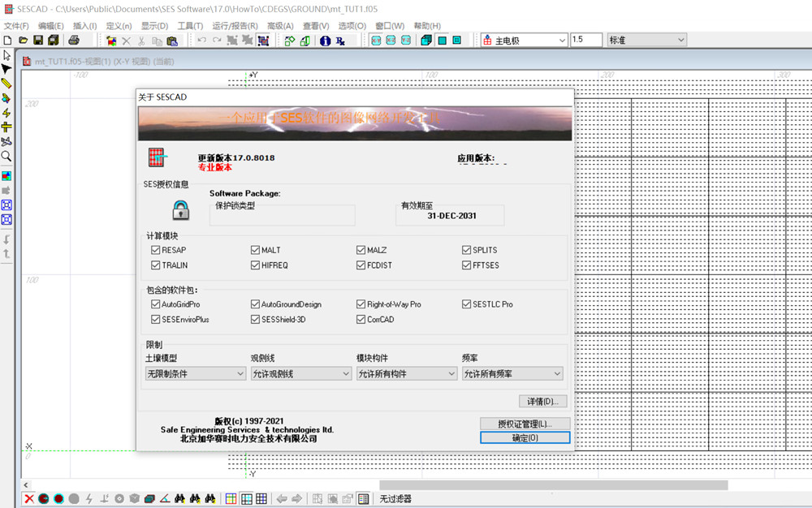
Task: Select the airplane tool in left toolbar
Action: 6,141
